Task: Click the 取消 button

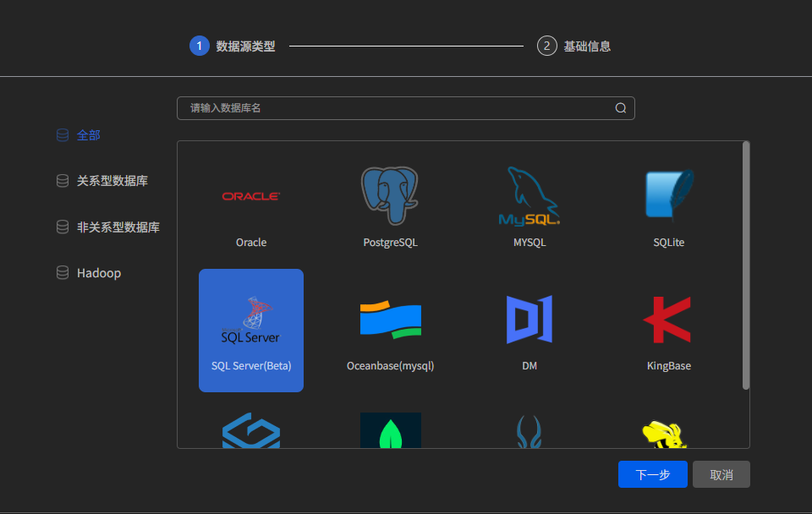Action: coord(721,474)
